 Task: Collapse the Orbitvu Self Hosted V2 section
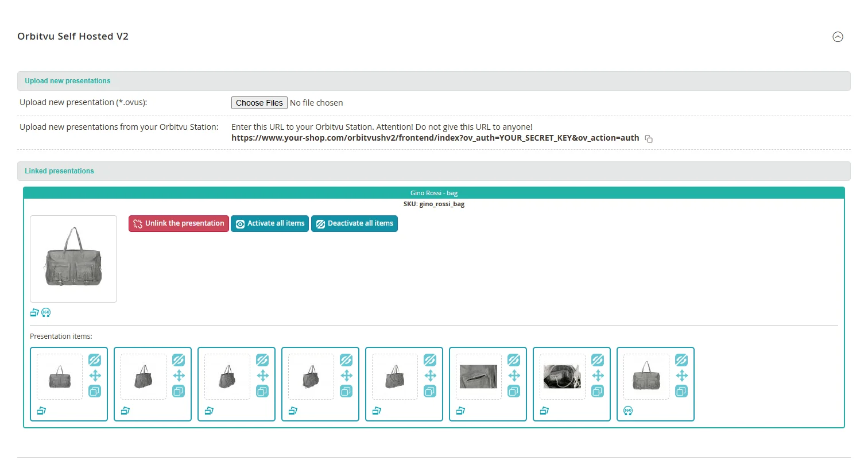(838, 37)
